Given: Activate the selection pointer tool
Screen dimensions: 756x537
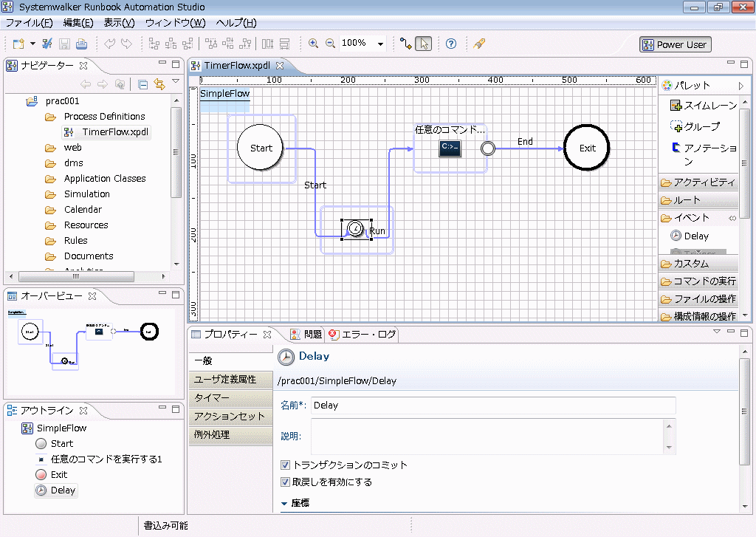Looking at the screenshot, I should tap(424, 44).
